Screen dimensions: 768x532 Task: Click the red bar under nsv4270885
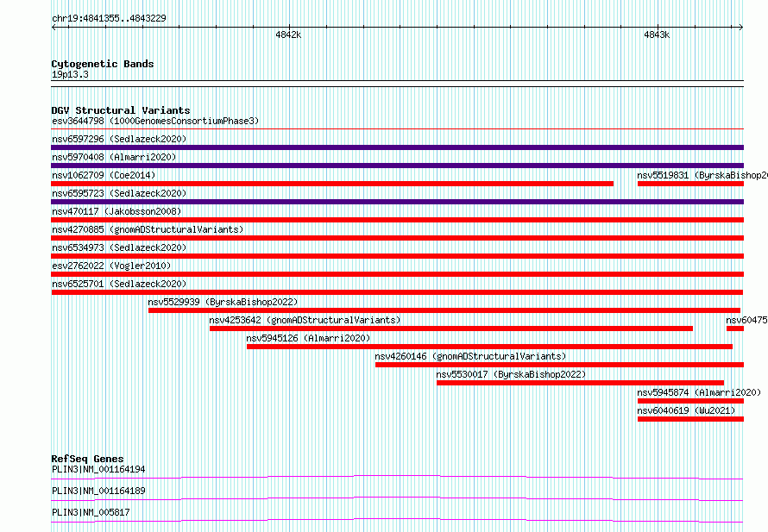pyautogui.click(x=397, y=238)
